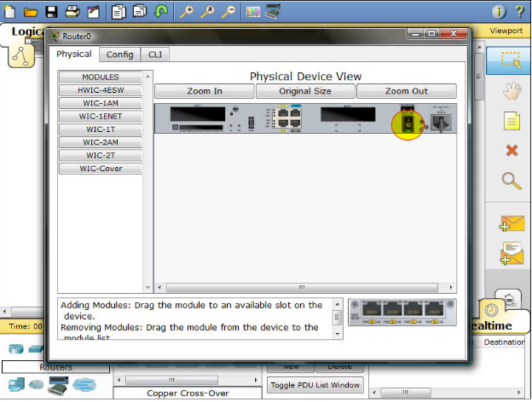Click the Print icon in main toolbar

click(72, 12)
